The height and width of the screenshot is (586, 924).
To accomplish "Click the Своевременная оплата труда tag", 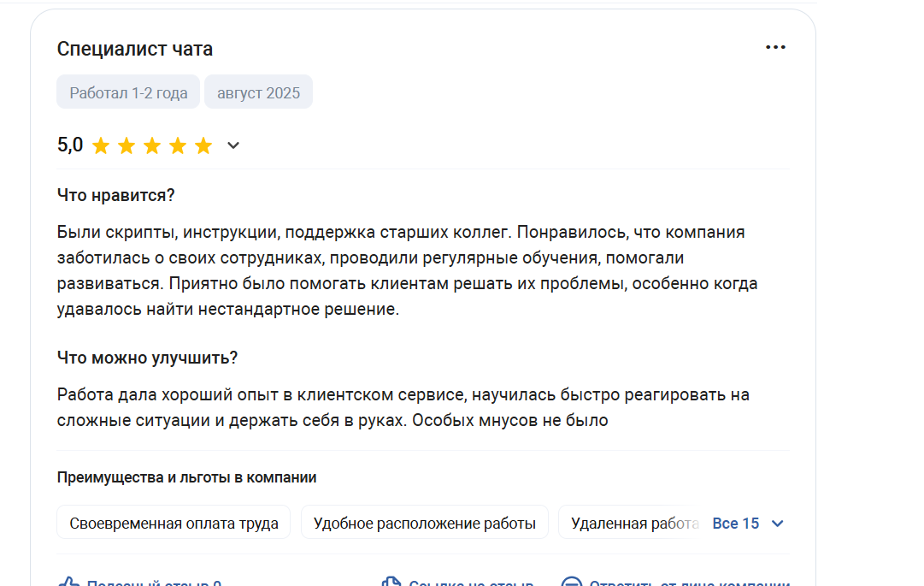I will click(x=174, y=523).
